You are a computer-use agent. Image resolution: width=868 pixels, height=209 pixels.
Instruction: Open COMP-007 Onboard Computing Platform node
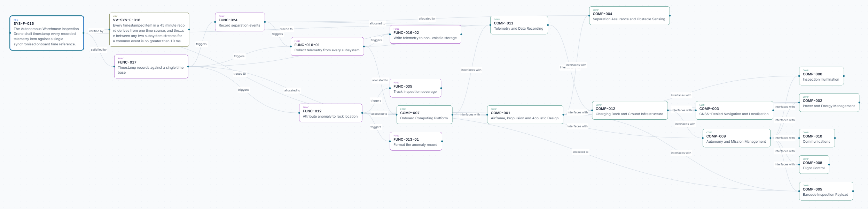pos(424,115)
